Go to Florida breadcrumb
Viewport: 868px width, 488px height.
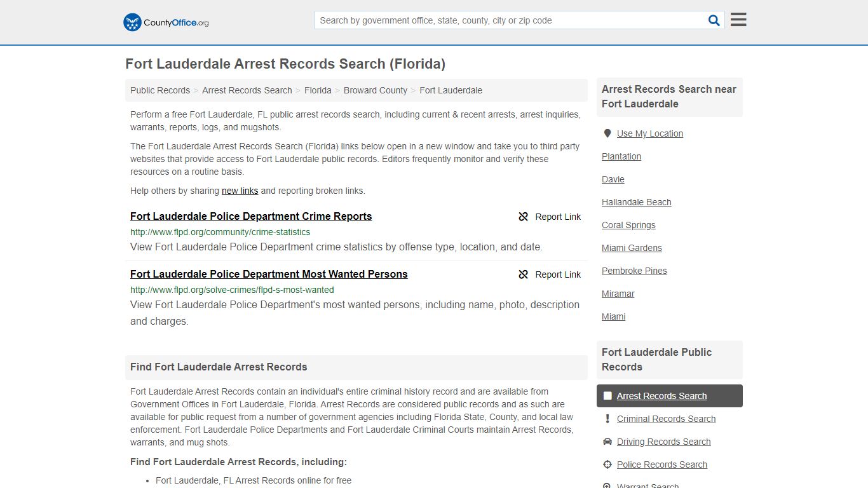click(x=318, y=90)
